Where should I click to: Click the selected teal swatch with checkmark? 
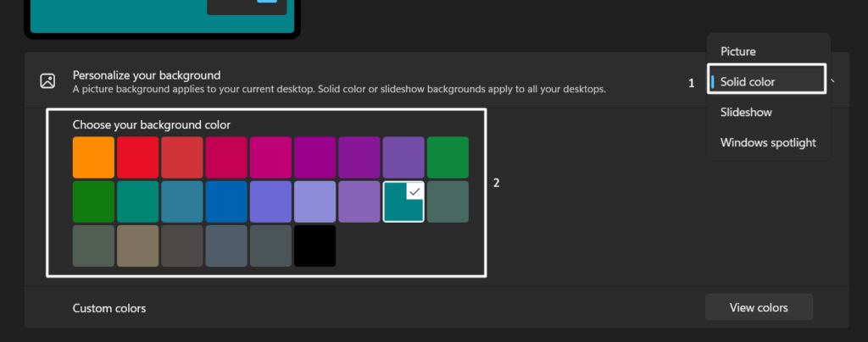403,201
